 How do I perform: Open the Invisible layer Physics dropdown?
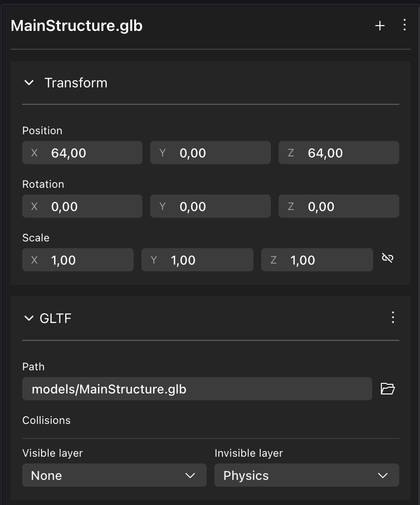point(307,475)
